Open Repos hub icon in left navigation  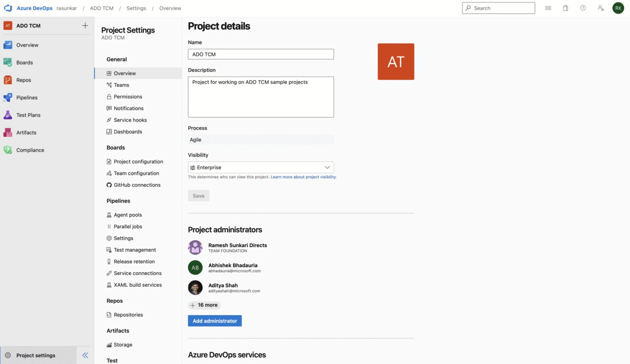pyautogui.click(x=8, y=80)
